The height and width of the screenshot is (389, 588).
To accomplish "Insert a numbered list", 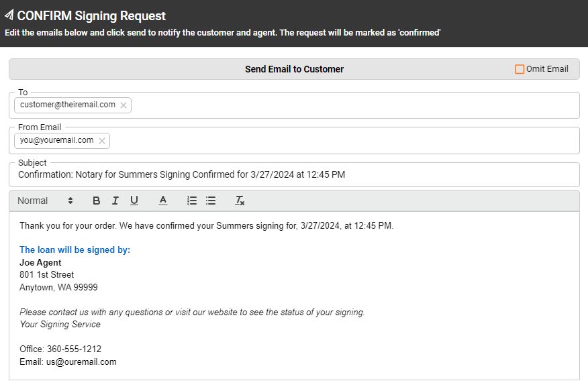I will point(192,201).
